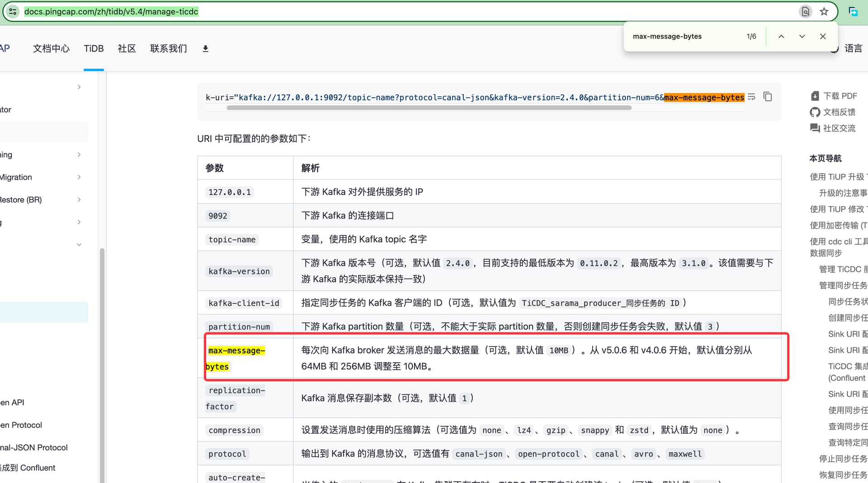868x483 pixels.
Task: Click the 文档反馈 link
Action: 839,112
